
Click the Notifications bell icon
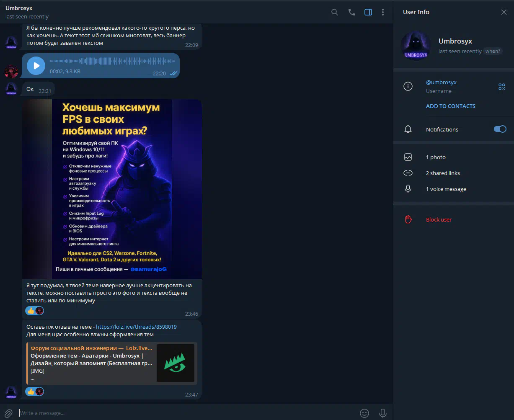pyautogui.click(x=408, y=129)
